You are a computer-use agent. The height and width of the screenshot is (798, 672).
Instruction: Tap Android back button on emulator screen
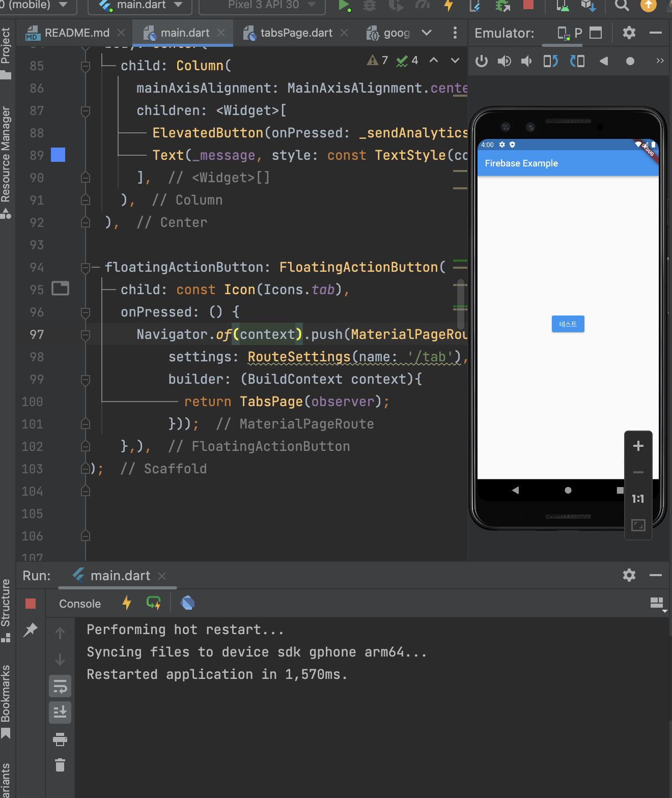tap(515, 490)
